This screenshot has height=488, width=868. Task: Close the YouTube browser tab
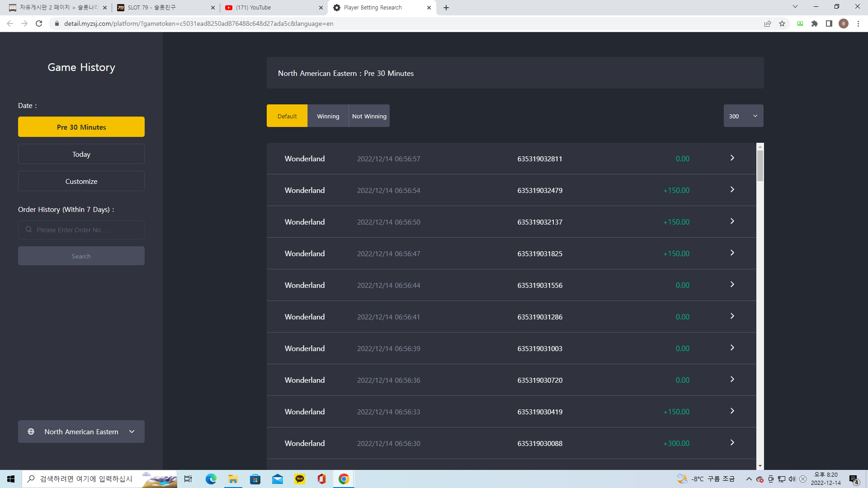click(x=321, y=8)
